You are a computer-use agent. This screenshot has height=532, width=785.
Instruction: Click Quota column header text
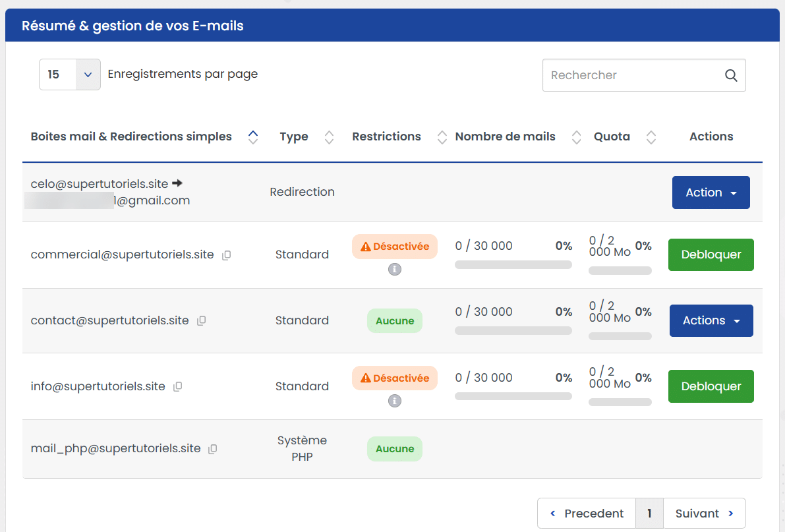pyautogui.click(x=612, y=136)
